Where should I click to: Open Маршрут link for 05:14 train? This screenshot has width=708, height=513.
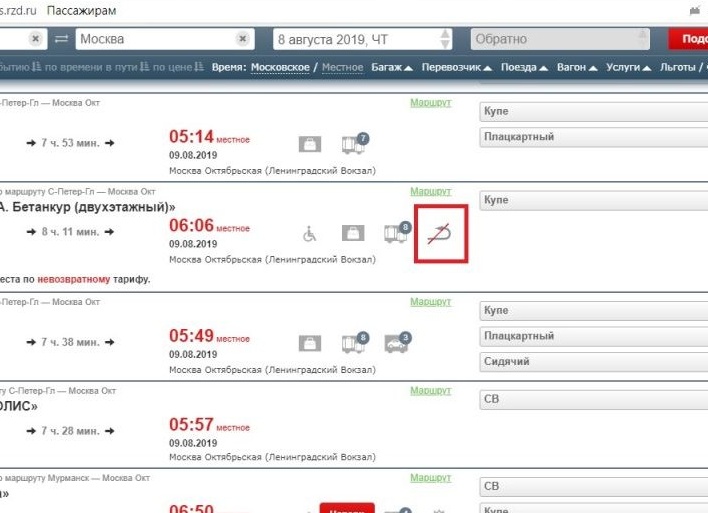pos(430,103)
